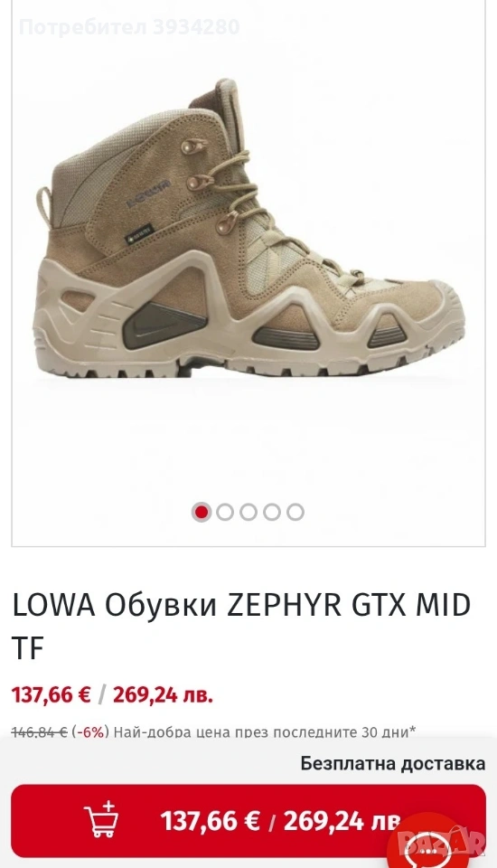
Task: Click the -6% discount label
Action: (x=90, y=731)
